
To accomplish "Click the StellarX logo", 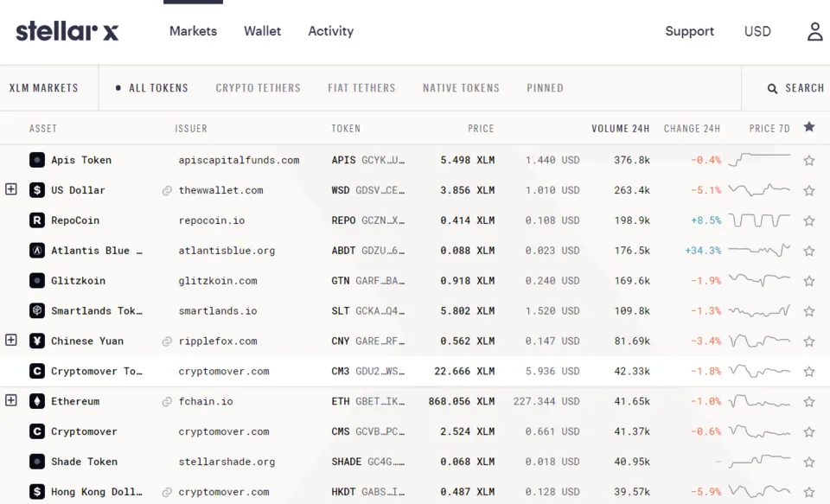I will coord(67,31).
